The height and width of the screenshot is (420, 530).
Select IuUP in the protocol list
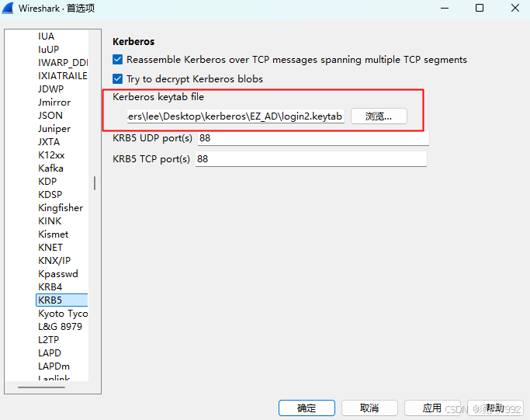coord(49,50)
